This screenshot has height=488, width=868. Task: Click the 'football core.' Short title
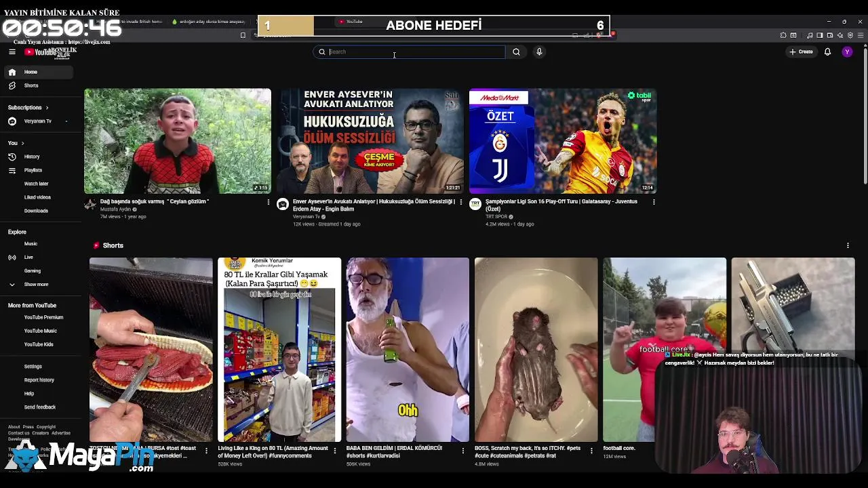619,448
